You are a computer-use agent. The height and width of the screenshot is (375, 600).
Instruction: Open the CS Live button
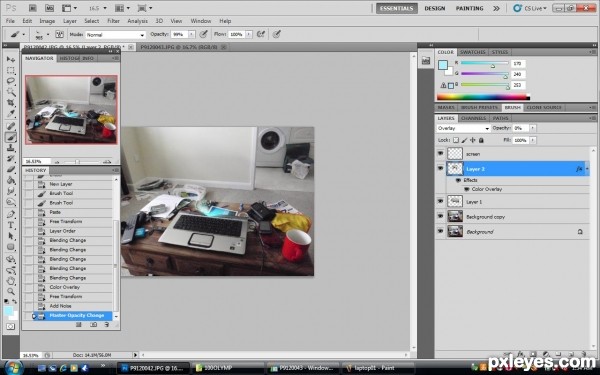(530, 8)
